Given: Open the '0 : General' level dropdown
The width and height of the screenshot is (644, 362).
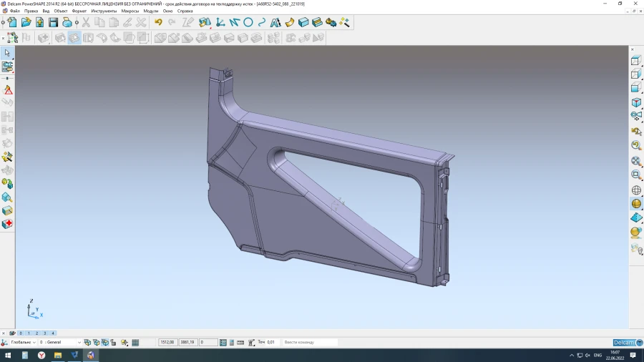Looking at the screenshot, I should click(79, 343).
